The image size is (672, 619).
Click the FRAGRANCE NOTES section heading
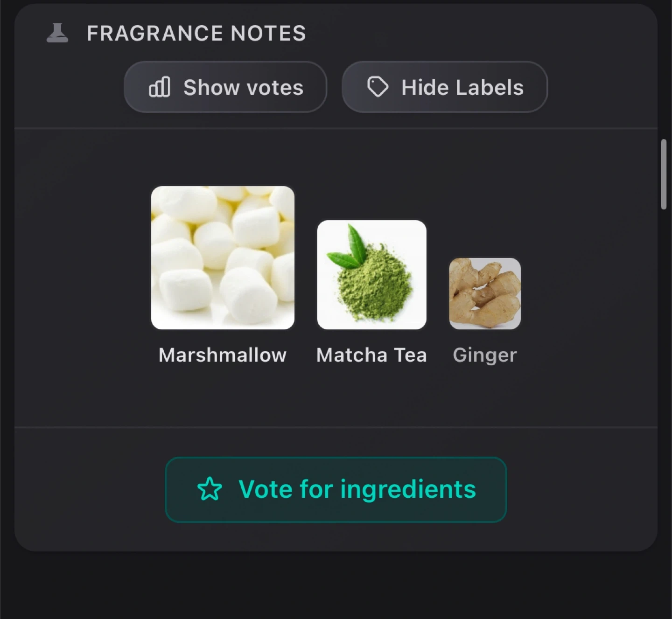coord(196,34)
